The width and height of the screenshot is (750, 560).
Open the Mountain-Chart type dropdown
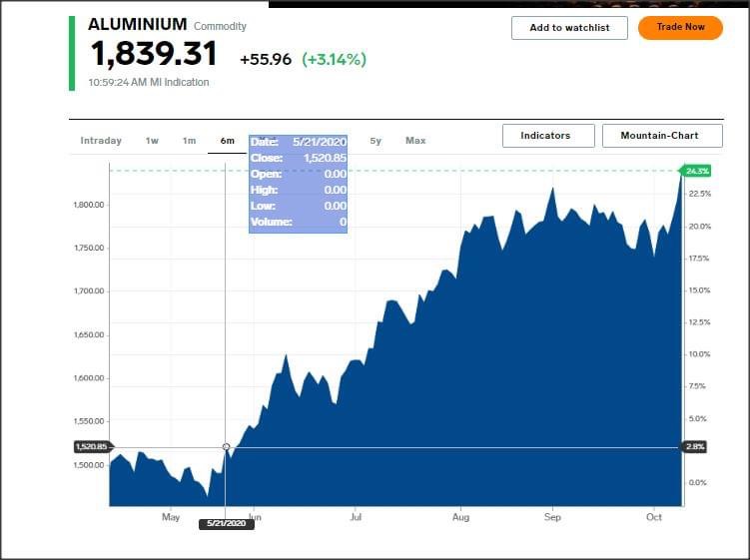click(x=658, y=136)
